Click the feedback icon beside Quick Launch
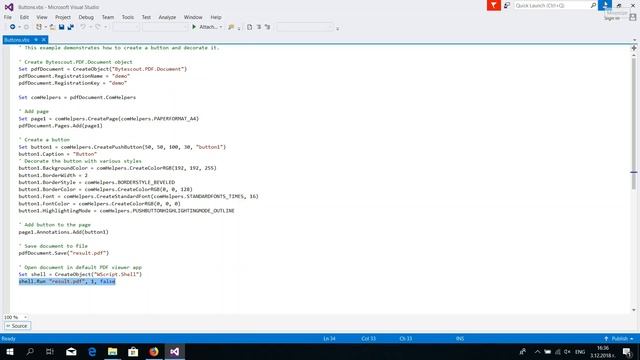Viewport: 640px width, 360px height. (x=507, y=5)
